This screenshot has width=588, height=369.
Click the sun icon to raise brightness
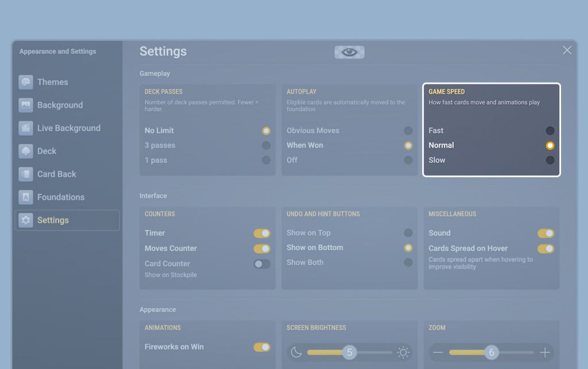(x=403, y=352)
